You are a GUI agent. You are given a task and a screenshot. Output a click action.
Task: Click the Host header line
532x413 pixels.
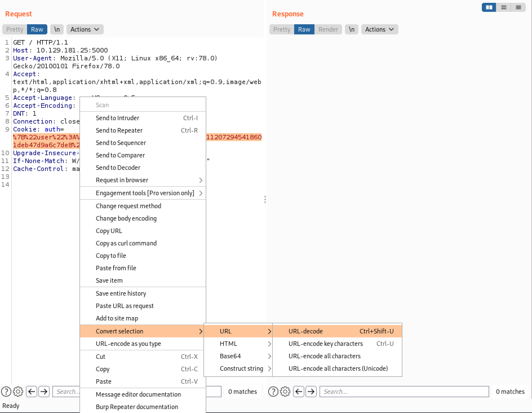[61, 50]
